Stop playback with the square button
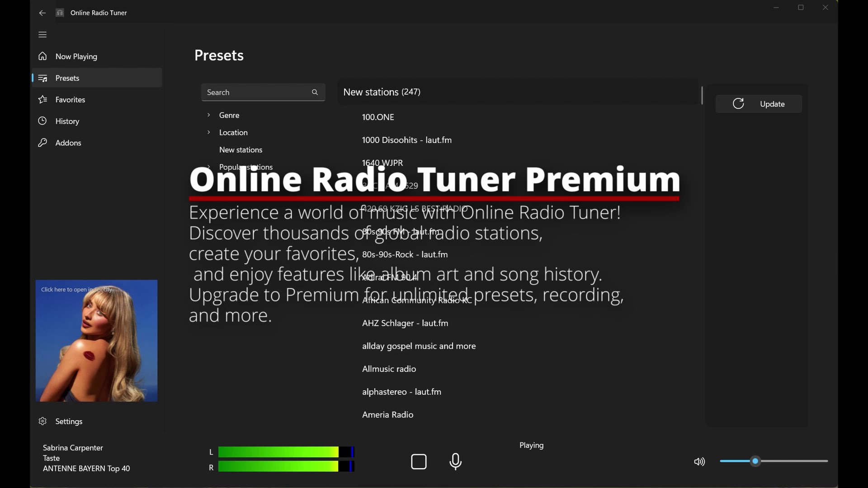This screenshot has height=488, width=868. click(419, 461)
